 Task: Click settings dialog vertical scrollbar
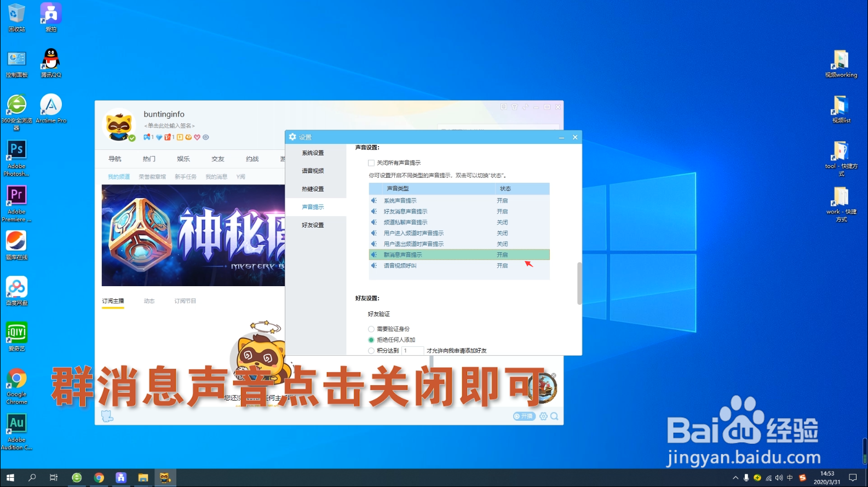point(579,283)
